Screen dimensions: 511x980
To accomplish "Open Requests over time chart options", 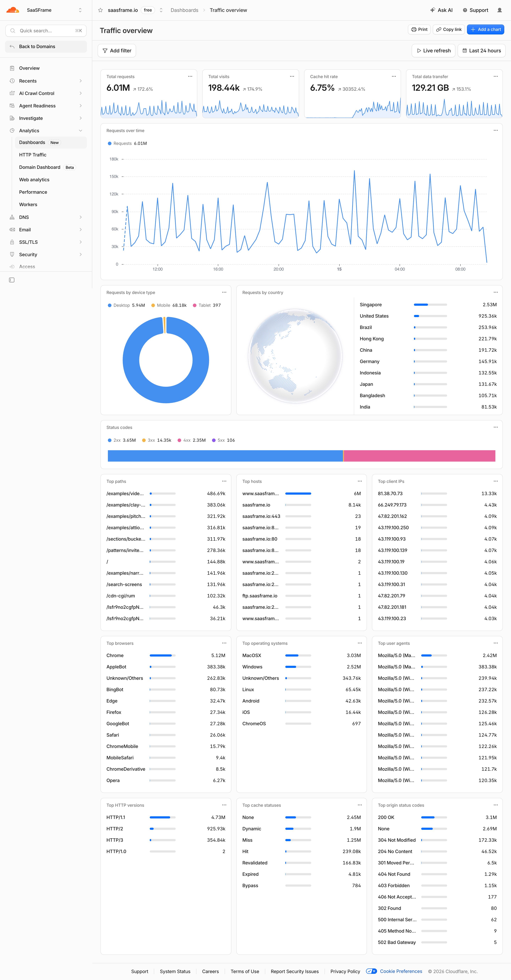I will pyautogui.click(x=496, y=130).
